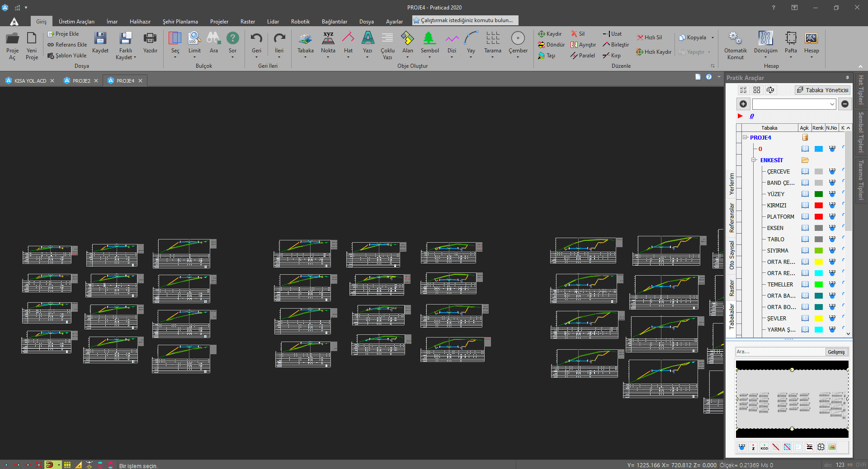Click the Gelişmiş search button
The height and width of the screenshot is (469, 868).
coord(836,352)
